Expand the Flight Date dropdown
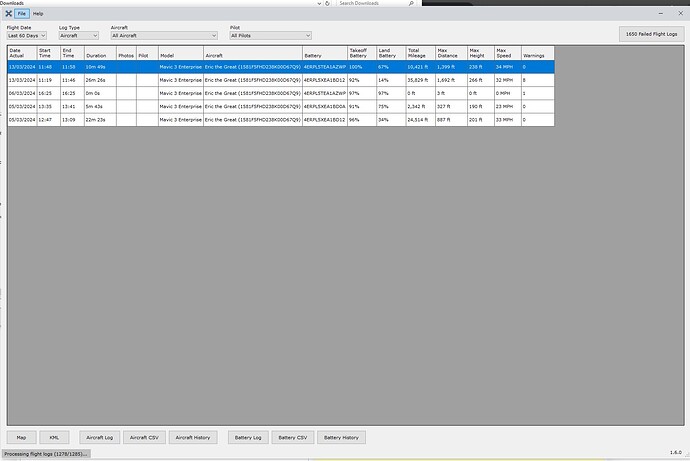690x461 pixels. 27,35
